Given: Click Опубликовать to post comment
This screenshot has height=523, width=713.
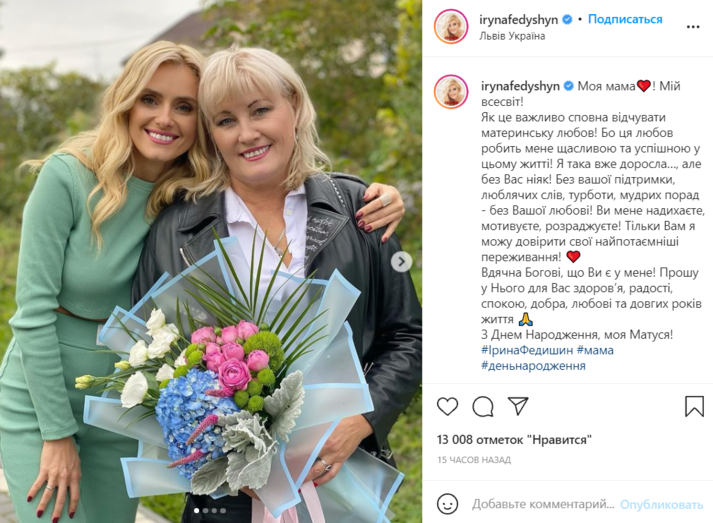Looking at the screenshot, I should coord(661,504).
